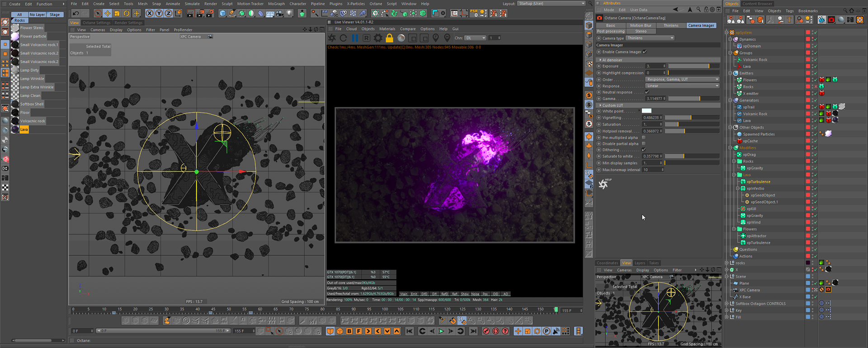Open the Octane menu in main menu bar
Viewport: 868px width, 348px height.
tap(376, 4)
